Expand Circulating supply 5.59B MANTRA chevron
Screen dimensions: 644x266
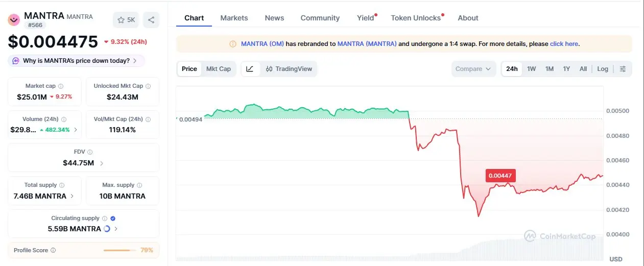(x=116, y=229)
